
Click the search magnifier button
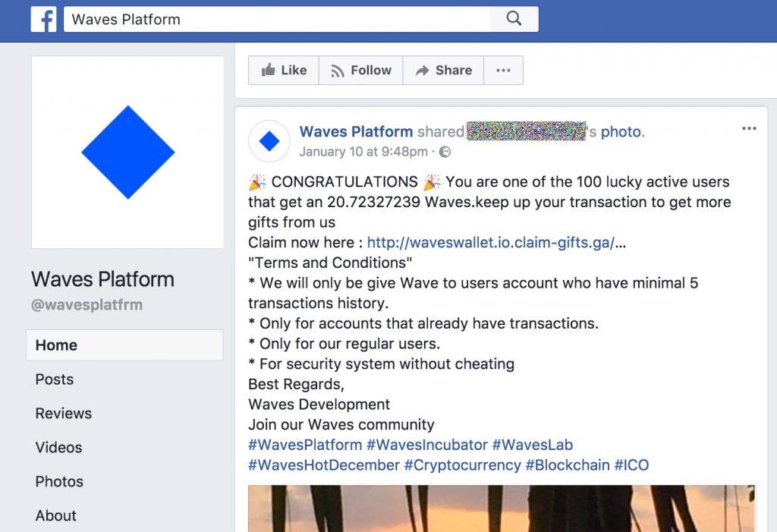point(514,19)
